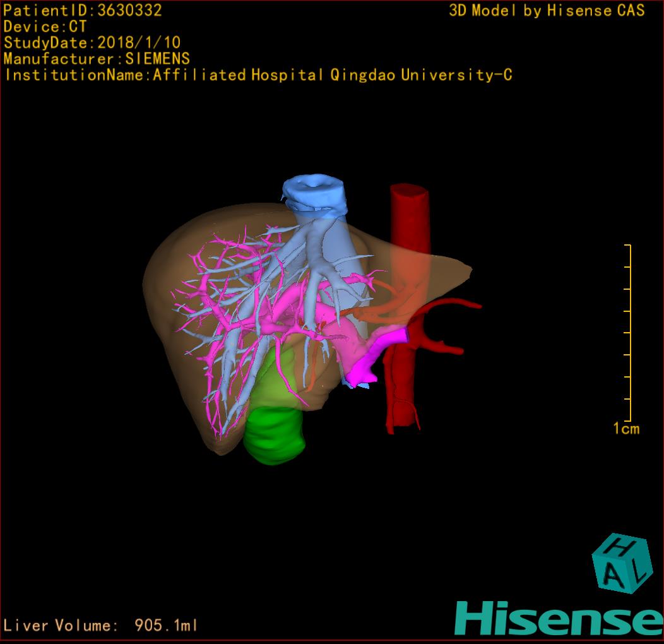Click the 1cm scale label
The height and width of the screenshot is (644, 664).
click(626, 429)
